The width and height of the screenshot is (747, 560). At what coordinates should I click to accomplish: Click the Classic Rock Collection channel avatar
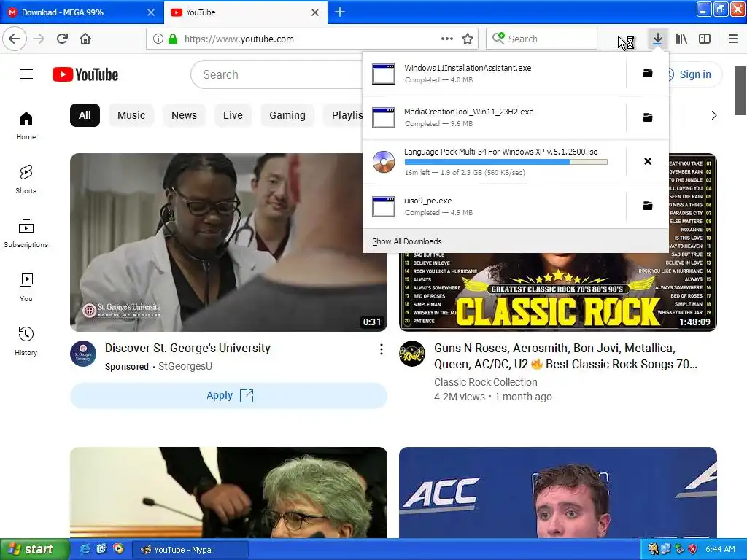click(x=412, y=354)
